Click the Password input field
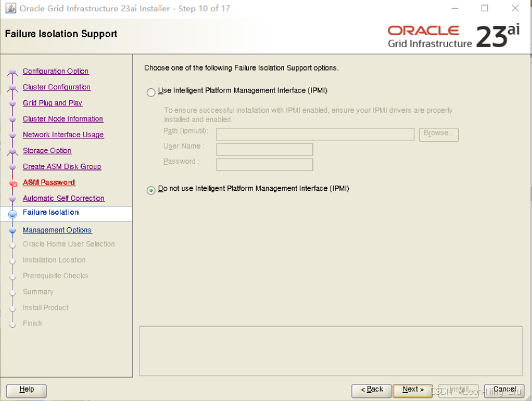532x401 pixels. 264,164
